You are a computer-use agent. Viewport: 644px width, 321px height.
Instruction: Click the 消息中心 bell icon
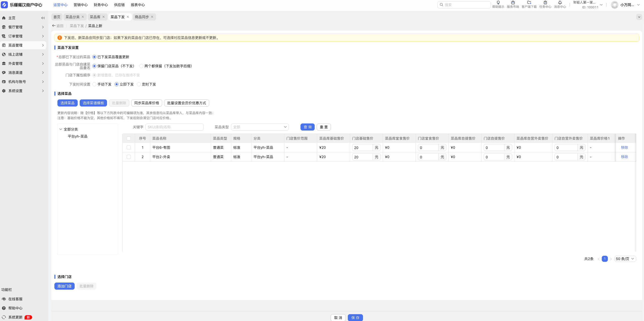pos(560,3)
